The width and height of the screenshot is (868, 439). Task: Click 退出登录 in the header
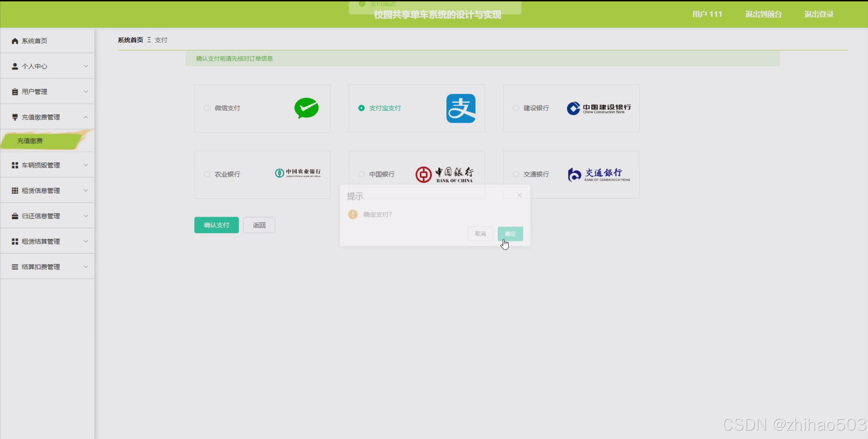tap(818, 14)
